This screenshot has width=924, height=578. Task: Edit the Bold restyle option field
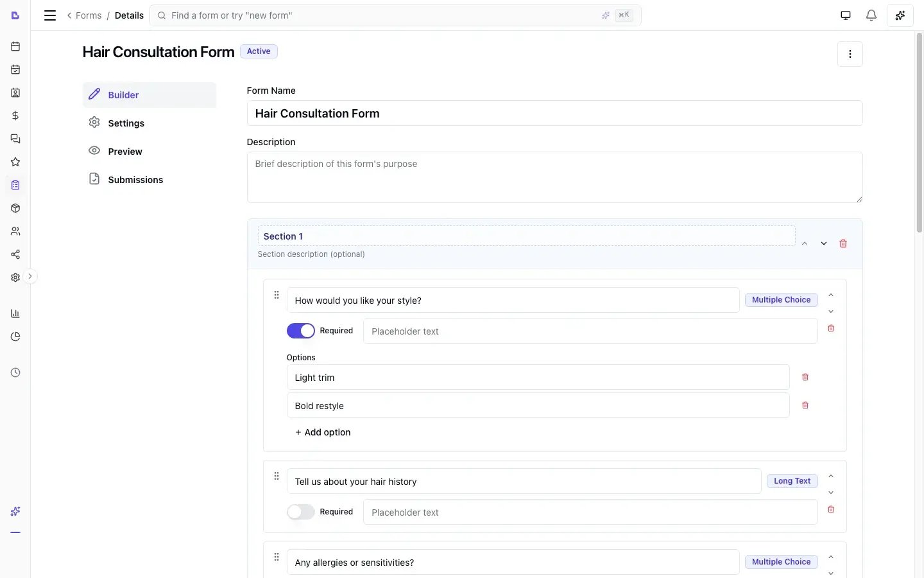pyautogui.click(x=538, y=405)
